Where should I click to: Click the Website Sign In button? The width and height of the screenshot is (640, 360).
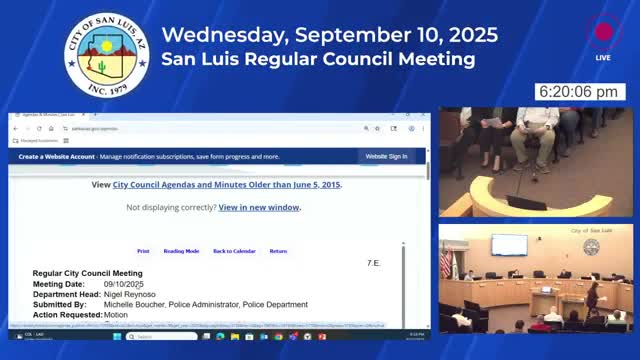pos(386,156)
